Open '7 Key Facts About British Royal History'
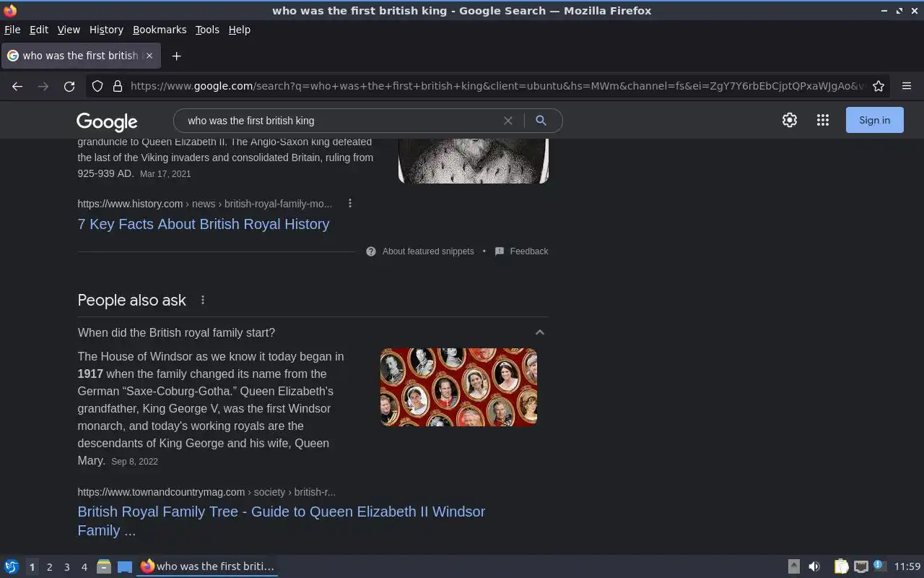The height and width of the screenshot is (578, 924). 204,224
